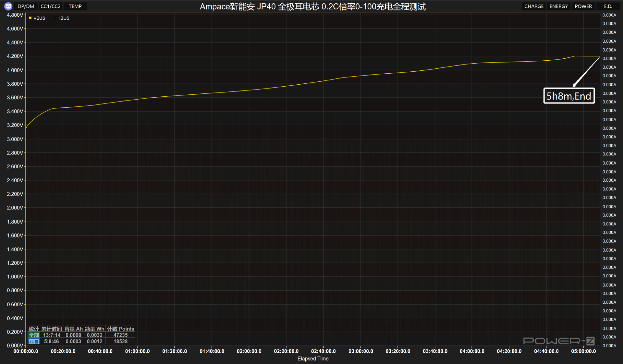
Task: Click the yellow VBUS color marker
Action: (x=30, y=18)
